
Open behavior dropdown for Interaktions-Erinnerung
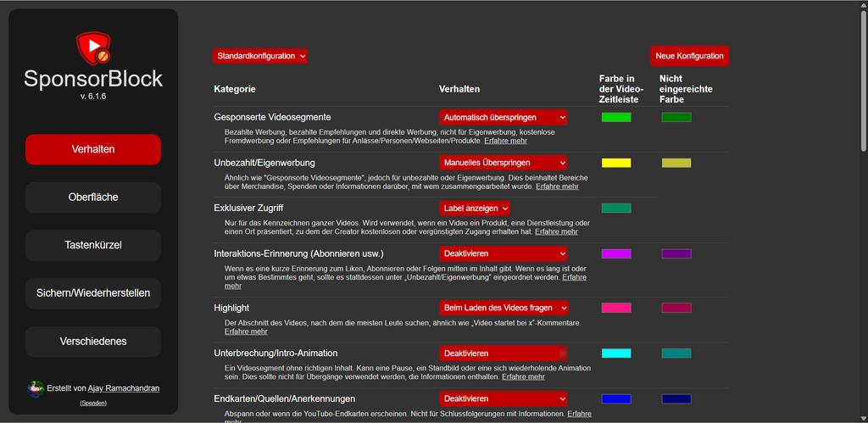(504, 253)
